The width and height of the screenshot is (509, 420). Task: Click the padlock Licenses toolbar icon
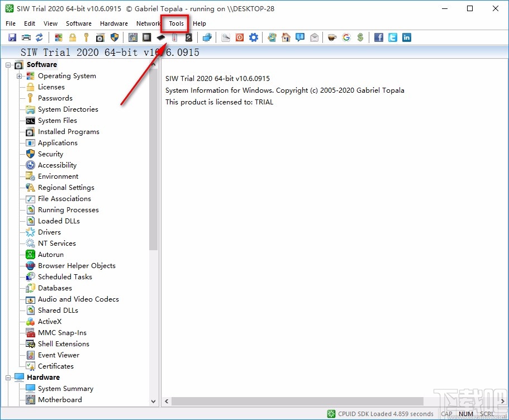coord(73,37)
